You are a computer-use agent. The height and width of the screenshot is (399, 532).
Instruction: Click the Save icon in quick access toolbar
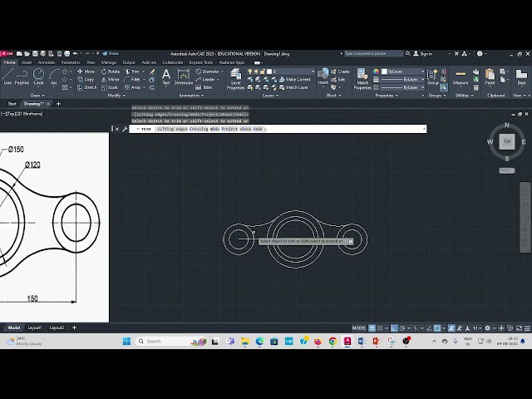35,53
